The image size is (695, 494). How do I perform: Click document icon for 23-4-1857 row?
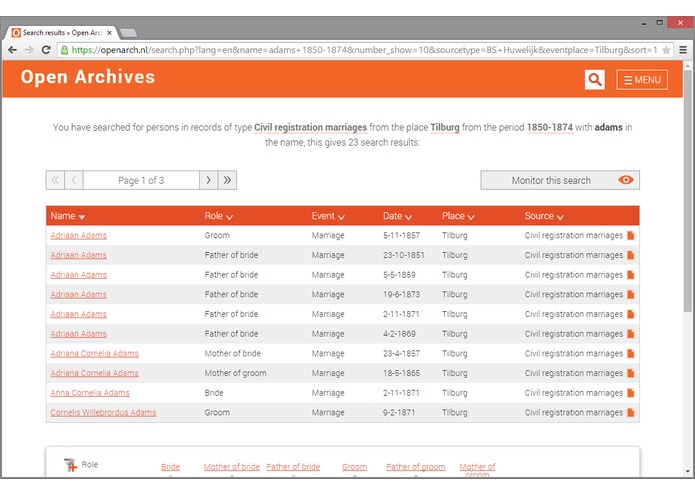[x=631, y=354]
